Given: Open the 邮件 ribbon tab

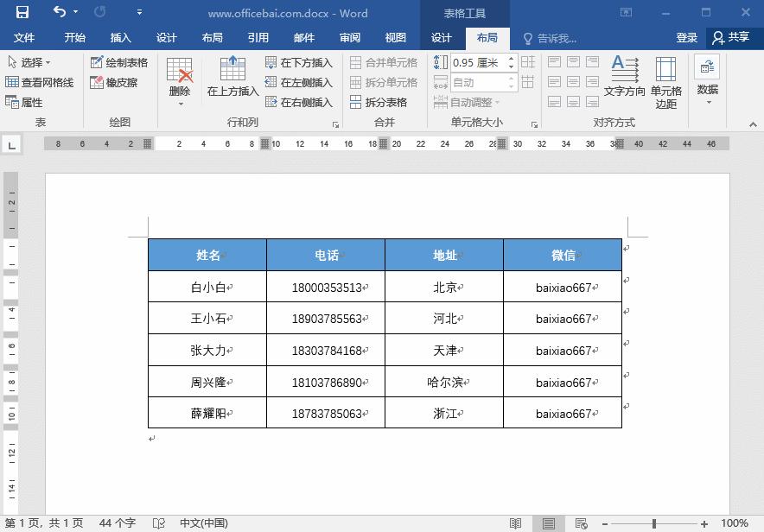Looking at the screenshot, I should (303, 37).
